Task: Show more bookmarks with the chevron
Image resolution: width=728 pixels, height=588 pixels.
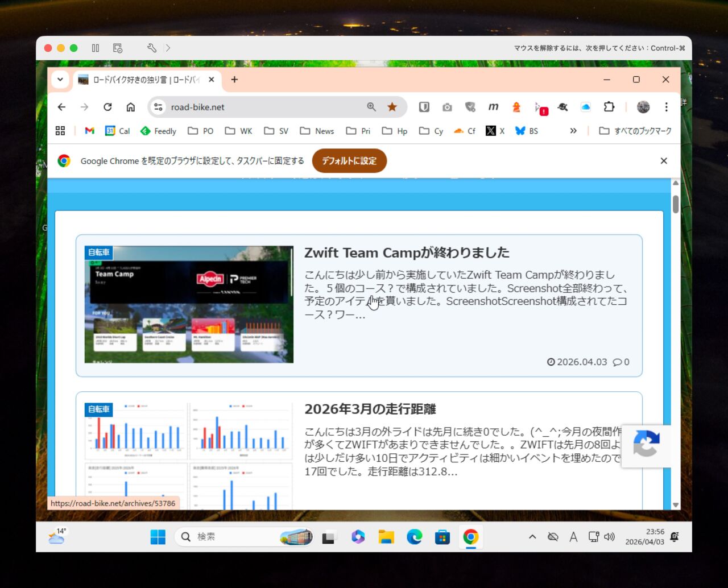Action: point(573,131)
